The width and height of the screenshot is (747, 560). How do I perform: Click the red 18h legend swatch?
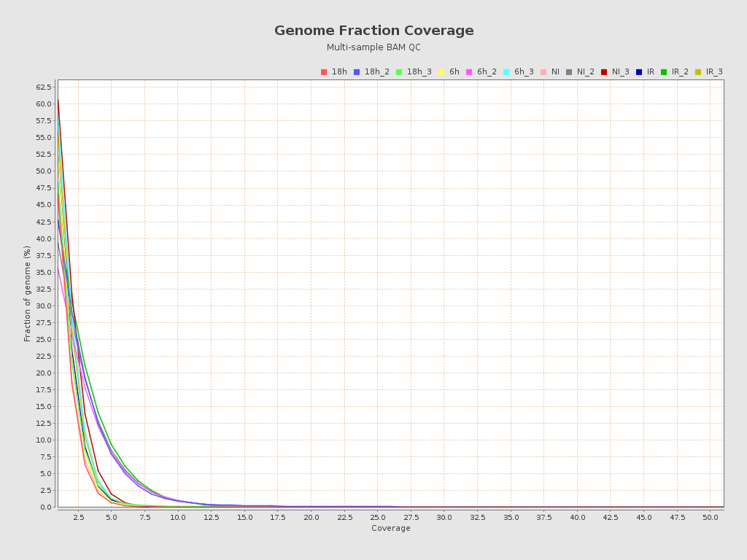click(324, 72)
